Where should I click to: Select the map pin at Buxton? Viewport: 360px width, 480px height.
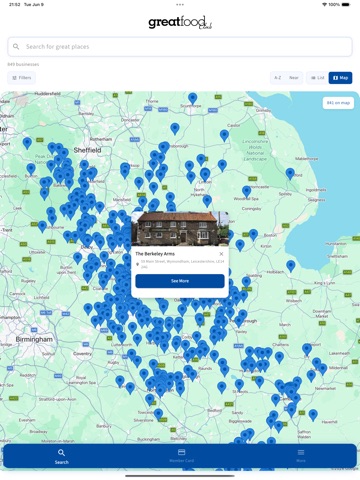click(x=31, y=169)
